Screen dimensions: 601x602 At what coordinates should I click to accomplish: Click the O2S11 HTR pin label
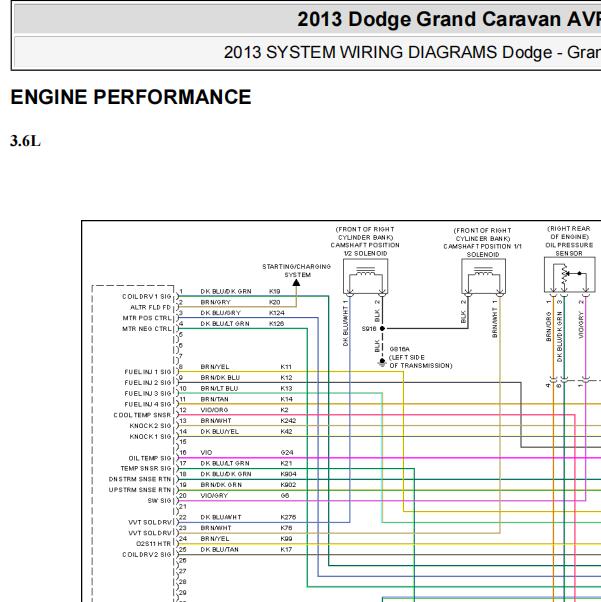(x=154, y=543)
